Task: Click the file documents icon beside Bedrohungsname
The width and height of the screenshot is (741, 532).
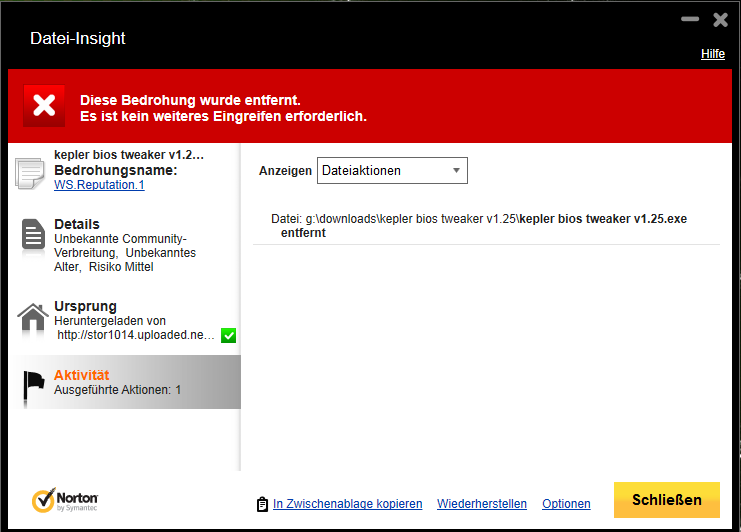Action: (30, 173)
